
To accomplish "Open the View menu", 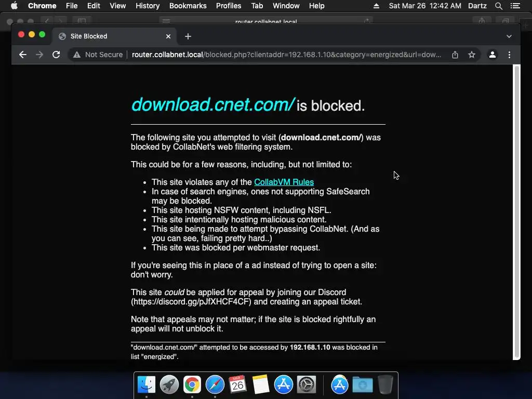I will click(118, 6).
